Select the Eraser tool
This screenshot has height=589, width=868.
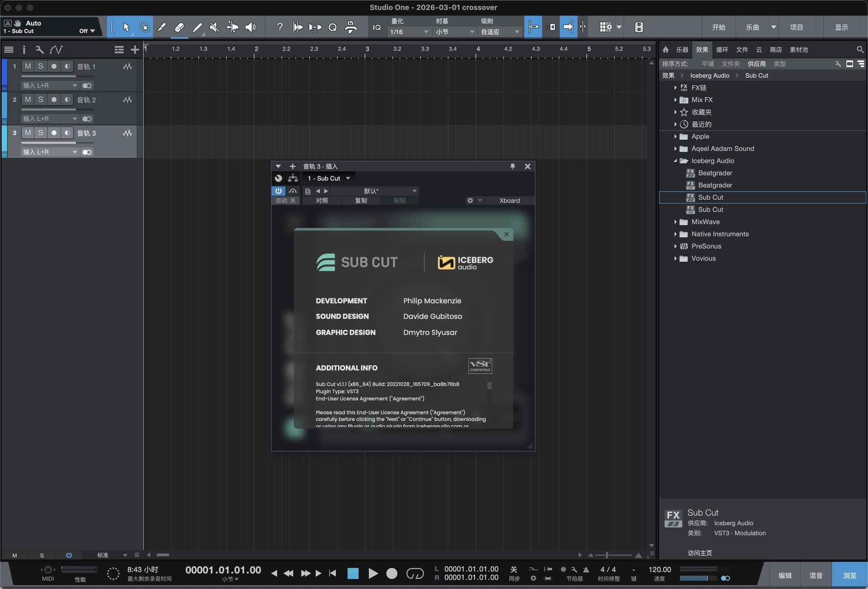pyautogui.click(x=179, y=27)
